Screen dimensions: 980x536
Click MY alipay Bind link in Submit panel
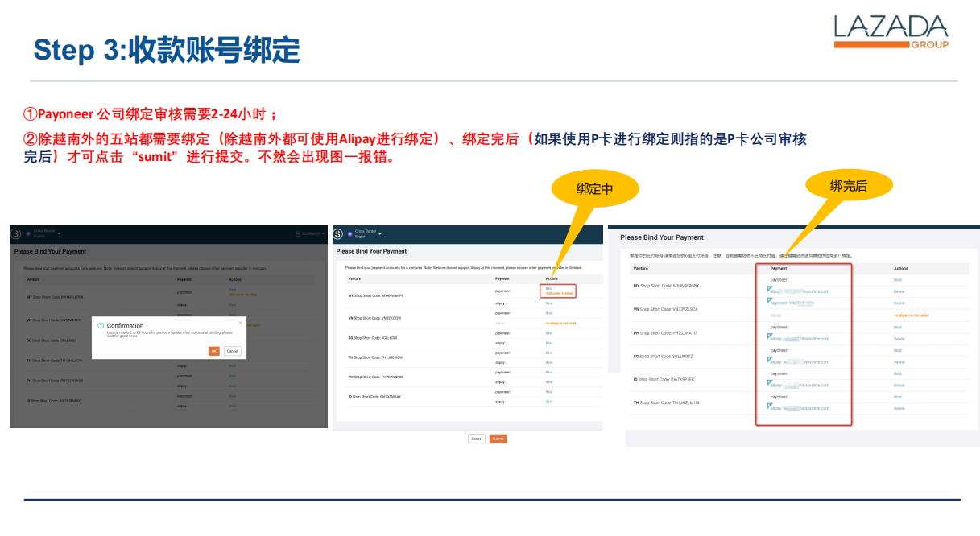click(549, 303)
